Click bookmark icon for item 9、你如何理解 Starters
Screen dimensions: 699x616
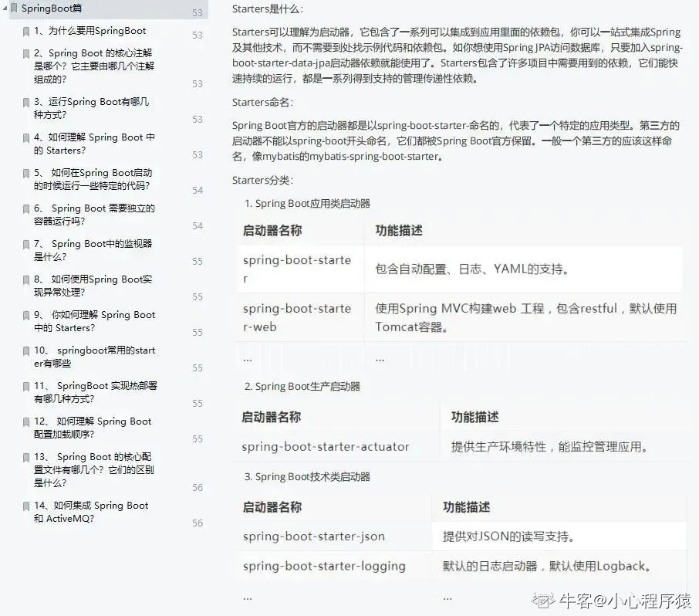26,316
